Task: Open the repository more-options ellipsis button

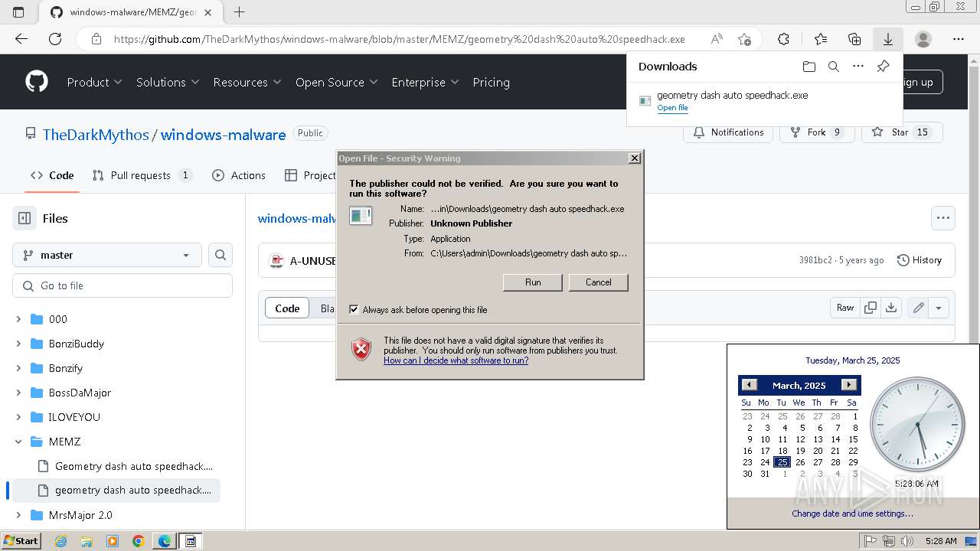Action: pos(943,218)
